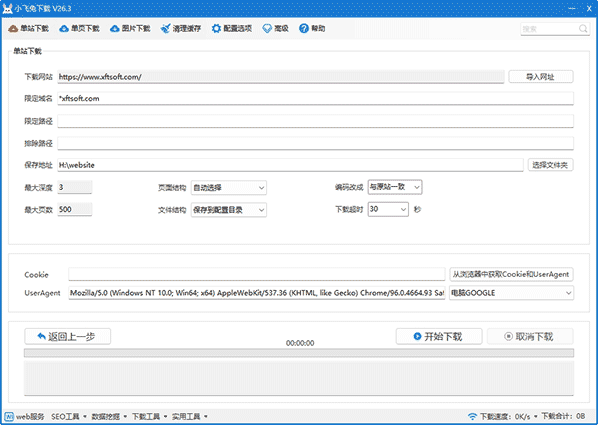Screen dimensions: 598x425
Task: Expand the 电脑GOOGLE UserAgent dropdown
Action: 511,293
